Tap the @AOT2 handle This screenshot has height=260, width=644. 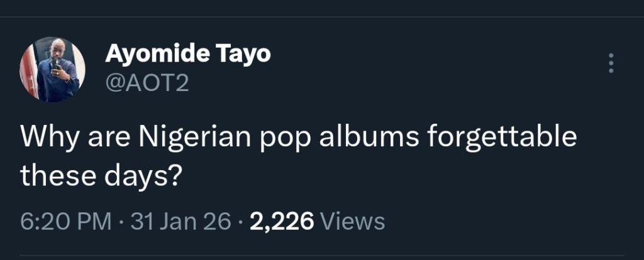coord(147,82)
